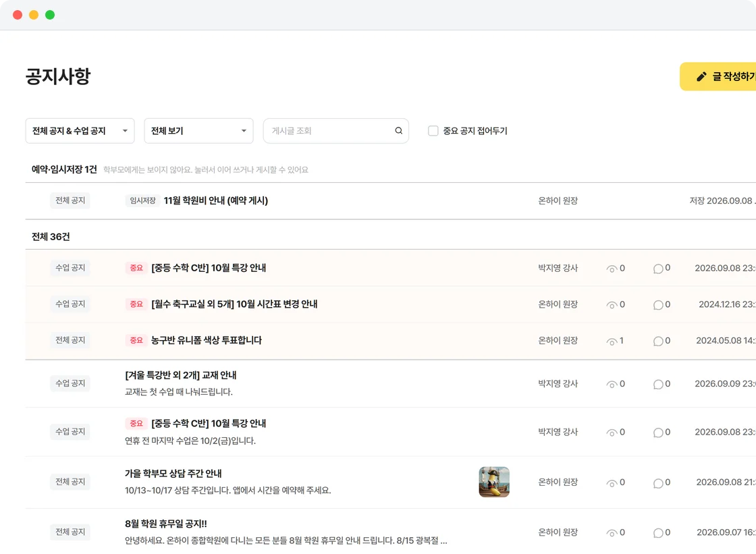Click the search magnifier icon
Image resolution: width=756 pixels, height=554 pixels.
click(398, 131)
